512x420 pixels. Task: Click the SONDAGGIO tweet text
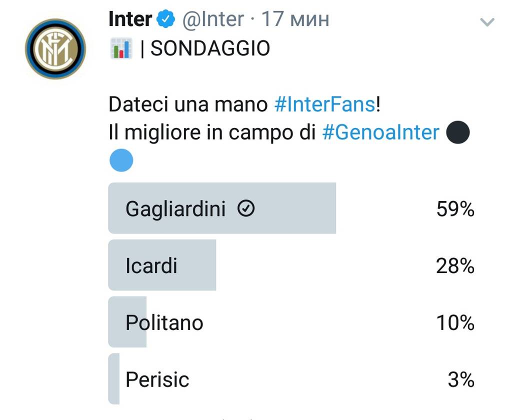(x=210, y=48)
